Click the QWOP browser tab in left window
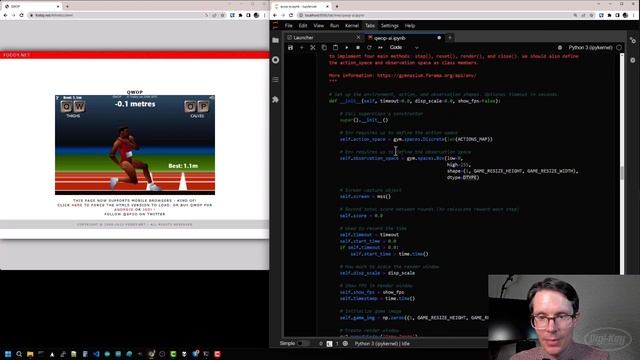This screenshot has height=360, width=640. pyautogui.click(x=32, y=7)
